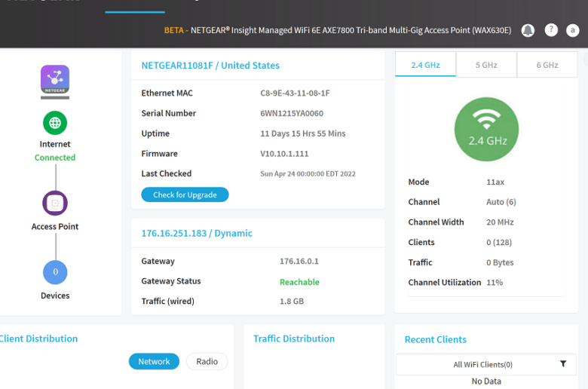Open the notifications bell icon
Screen dimensions: 588x389
click(528, 30)
